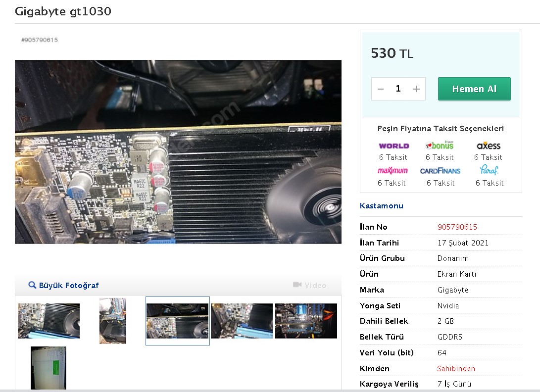Click the World card logo
Viewport: 540px width, 392px height.
[393, 146]
